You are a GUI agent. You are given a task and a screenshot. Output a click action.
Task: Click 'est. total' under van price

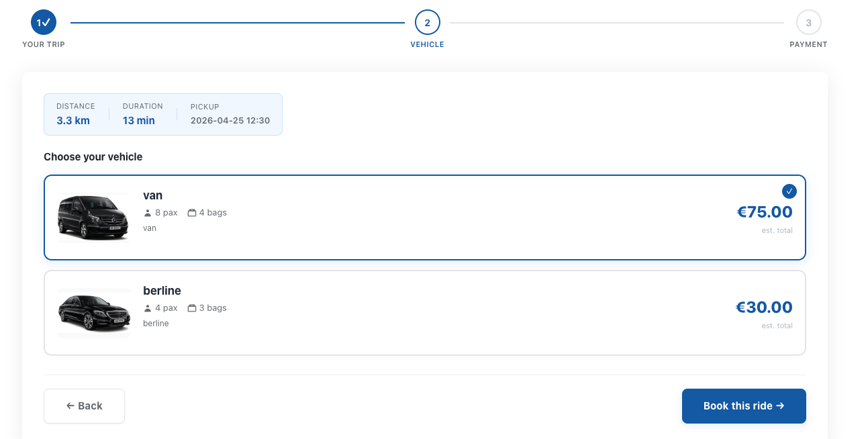(x=777, y=230)
